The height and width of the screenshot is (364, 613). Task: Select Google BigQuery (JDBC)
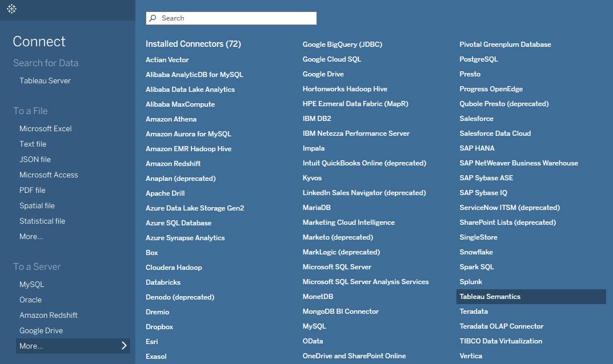click(x=342, y=45)
